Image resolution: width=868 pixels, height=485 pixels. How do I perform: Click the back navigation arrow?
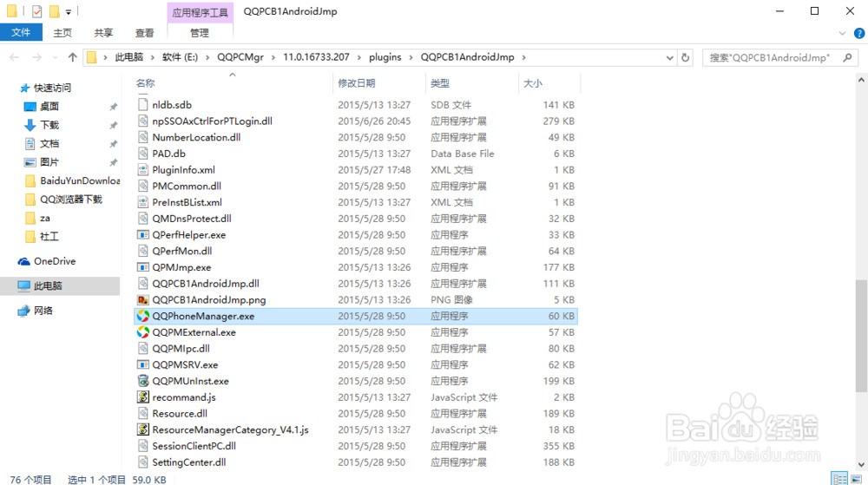pyautogui.click(x=15, y=57)
